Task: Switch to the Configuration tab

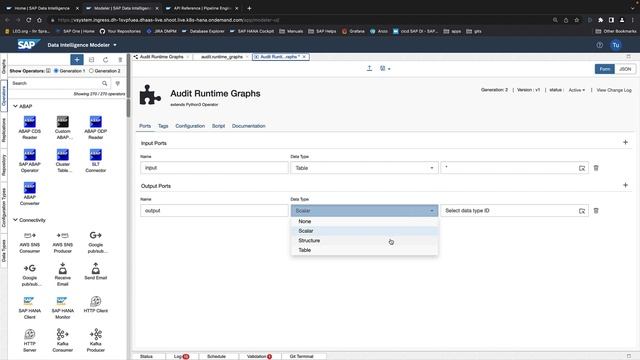Action: (x=190, y=126)
